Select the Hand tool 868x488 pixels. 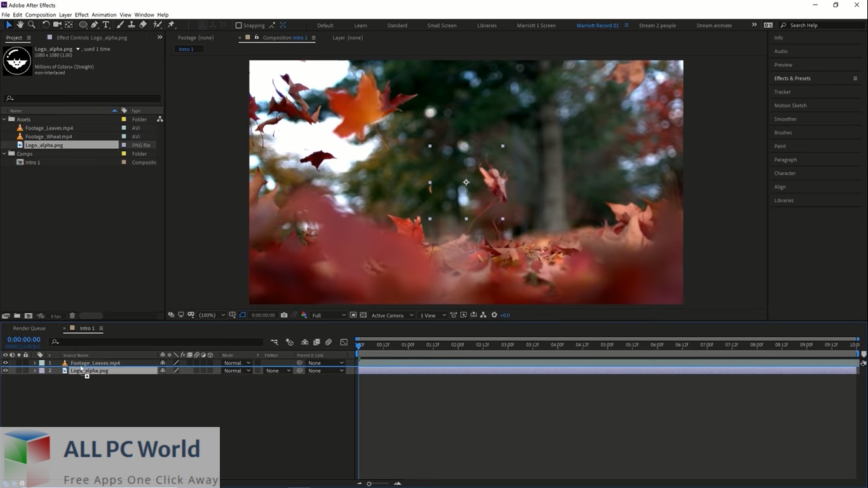pyautogui.click(x=20, y=25)
